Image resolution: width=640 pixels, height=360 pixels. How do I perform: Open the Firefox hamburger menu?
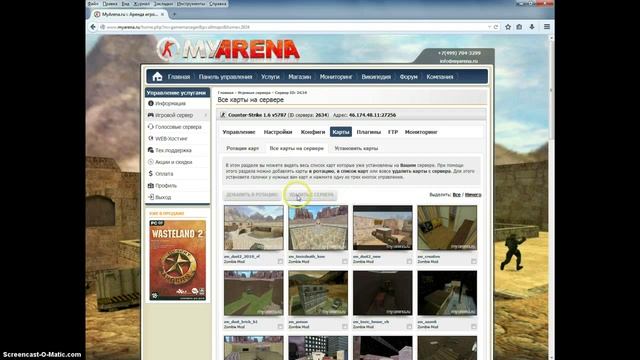tap(547, 27)
